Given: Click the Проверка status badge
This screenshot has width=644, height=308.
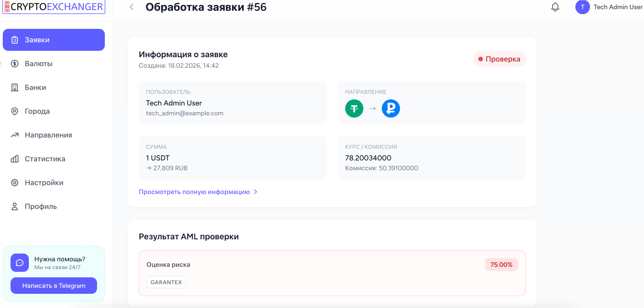Looking at the screenshot, I should [499, 59].
